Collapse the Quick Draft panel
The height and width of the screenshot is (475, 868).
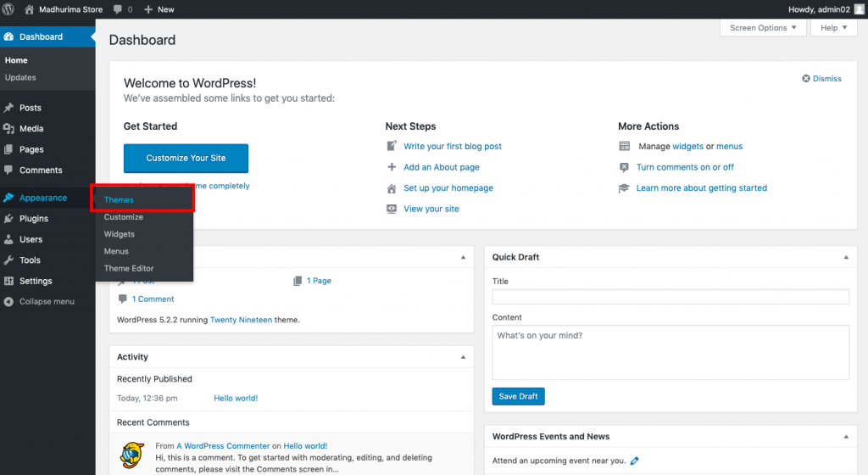tap(846, 257)
